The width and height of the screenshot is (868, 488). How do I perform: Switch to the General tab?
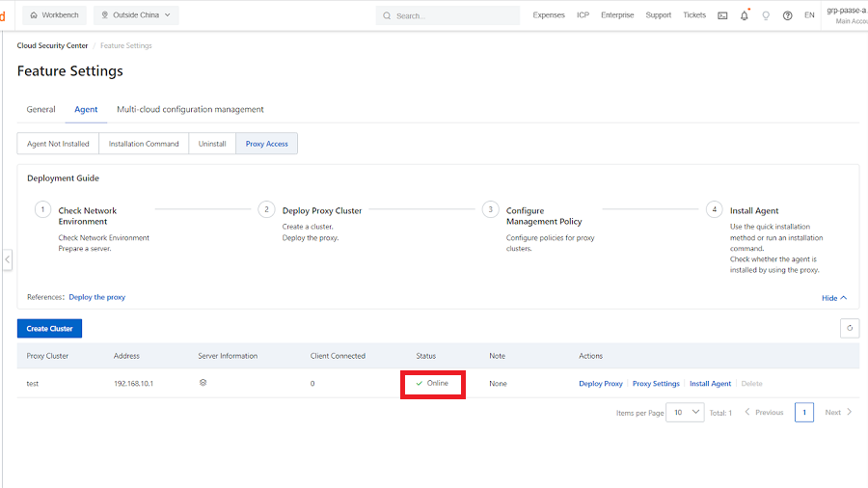coord(41,109)
